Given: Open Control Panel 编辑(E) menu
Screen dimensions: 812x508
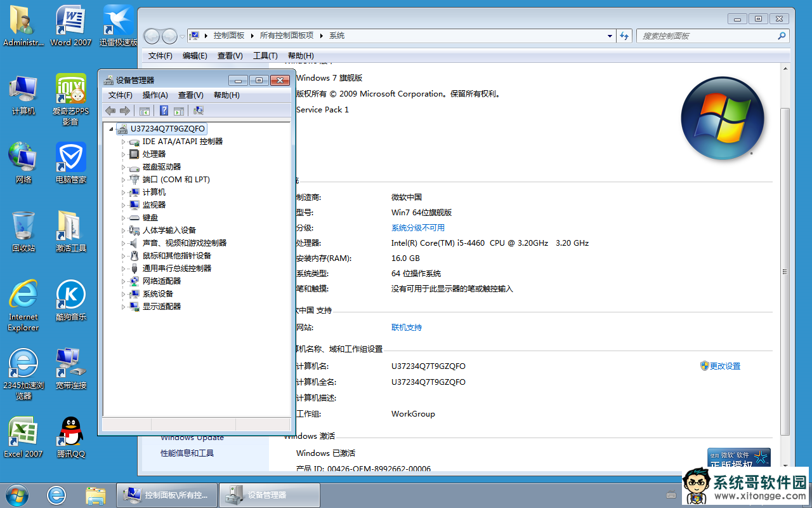Looking at the screenshot, I should click(x=195, y=56).
